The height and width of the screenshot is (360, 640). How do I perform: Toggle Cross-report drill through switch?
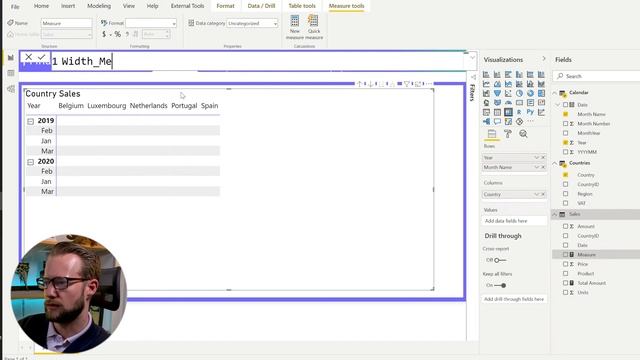[x=500, y=260]
